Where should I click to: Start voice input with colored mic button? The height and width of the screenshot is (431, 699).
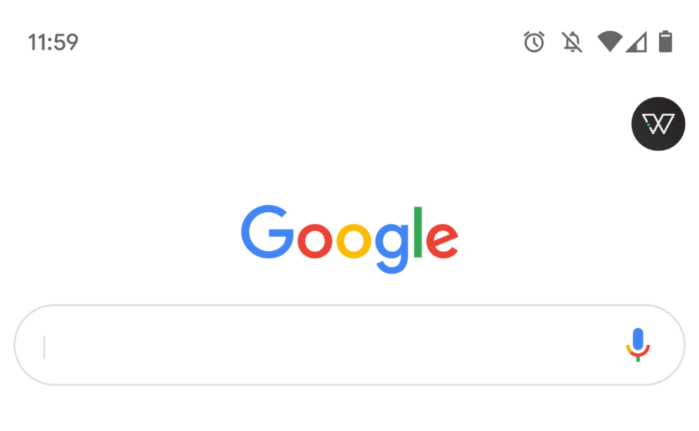[x=638, y=345]
